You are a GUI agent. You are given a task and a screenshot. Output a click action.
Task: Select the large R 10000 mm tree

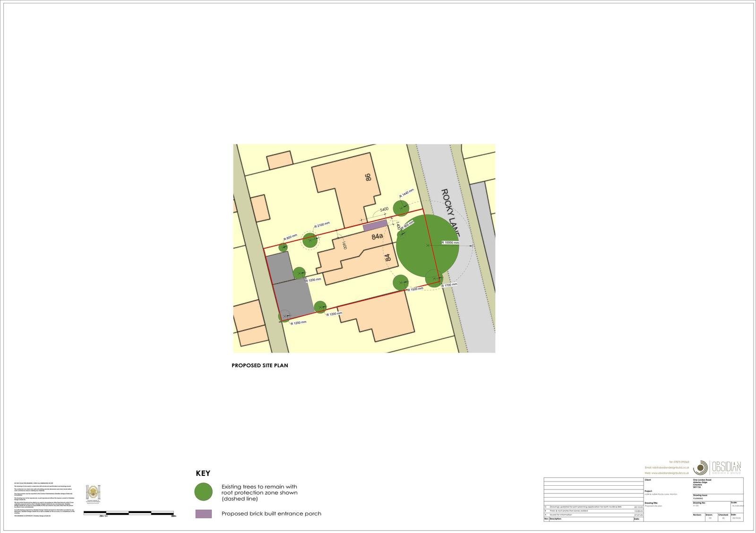(427, 245)
